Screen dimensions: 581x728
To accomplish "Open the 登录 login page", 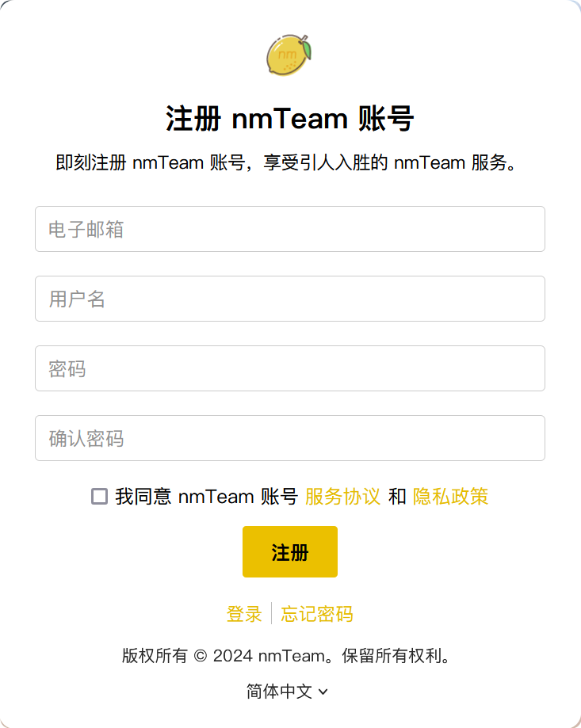I will click(243, 614).
